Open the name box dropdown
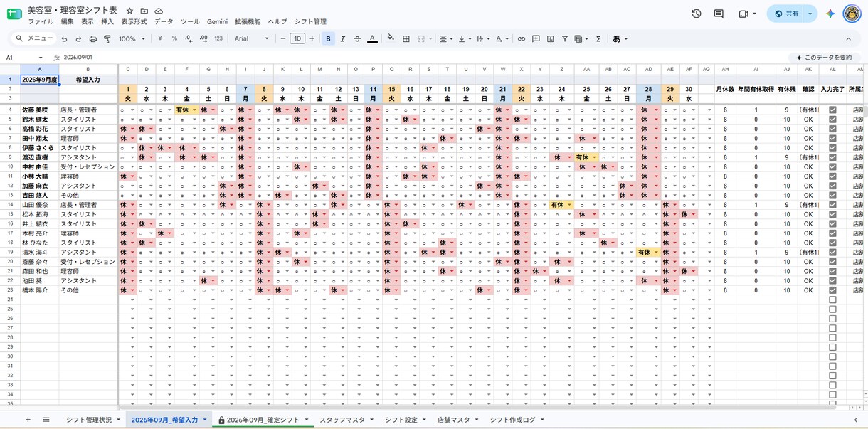This screenshot has height=429, width=868. 41,58
